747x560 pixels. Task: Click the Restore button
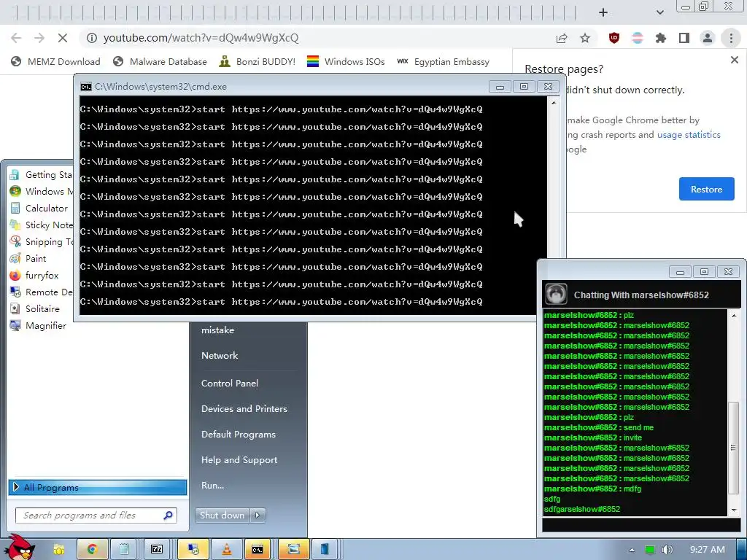click(x=706, y=189)
